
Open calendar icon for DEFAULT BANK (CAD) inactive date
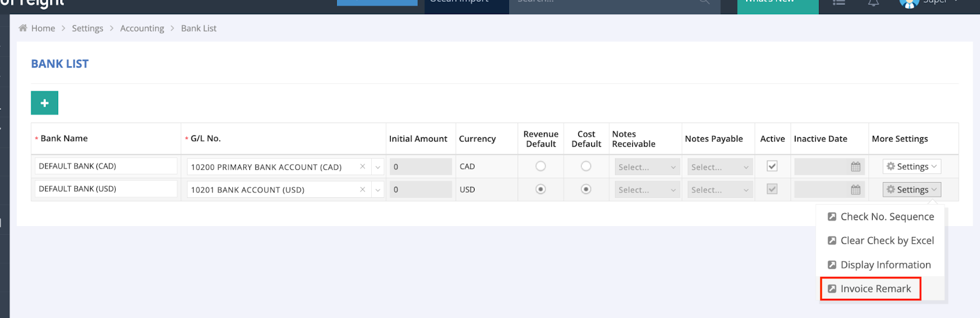coord(856,167)
